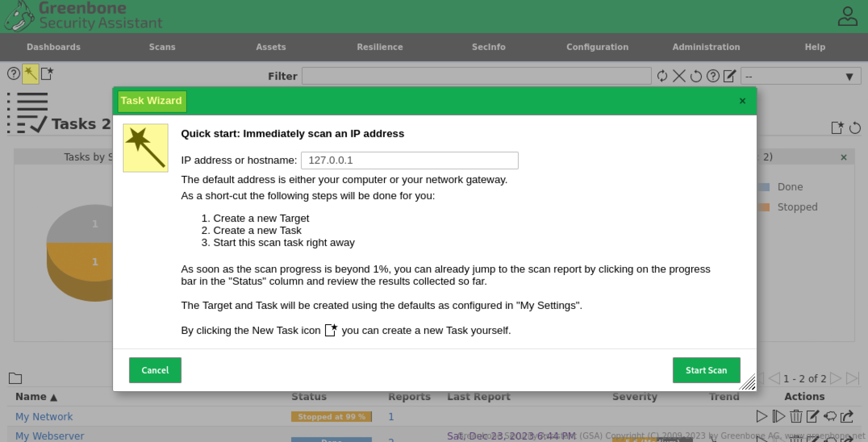
Task: Edit the My Network task
Action: pos(812,417)
